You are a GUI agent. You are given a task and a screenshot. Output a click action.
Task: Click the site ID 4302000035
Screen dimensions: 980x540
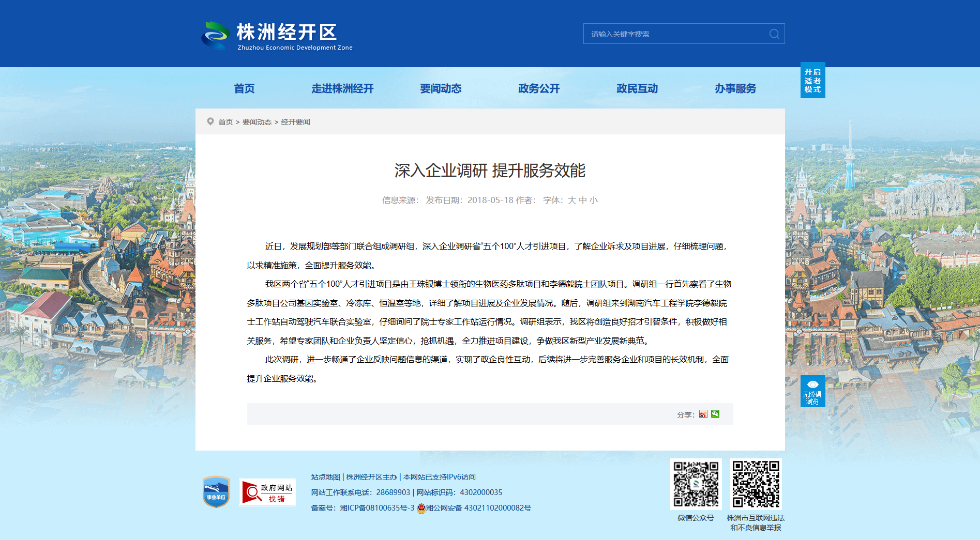(481, 492)
